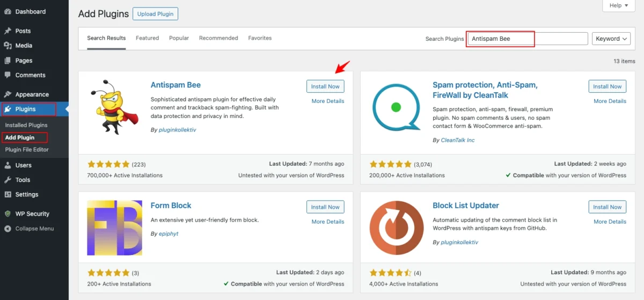Switch to the Featured tab
Image resolution: width=644 pixels, height=300 pixels.
147,38
